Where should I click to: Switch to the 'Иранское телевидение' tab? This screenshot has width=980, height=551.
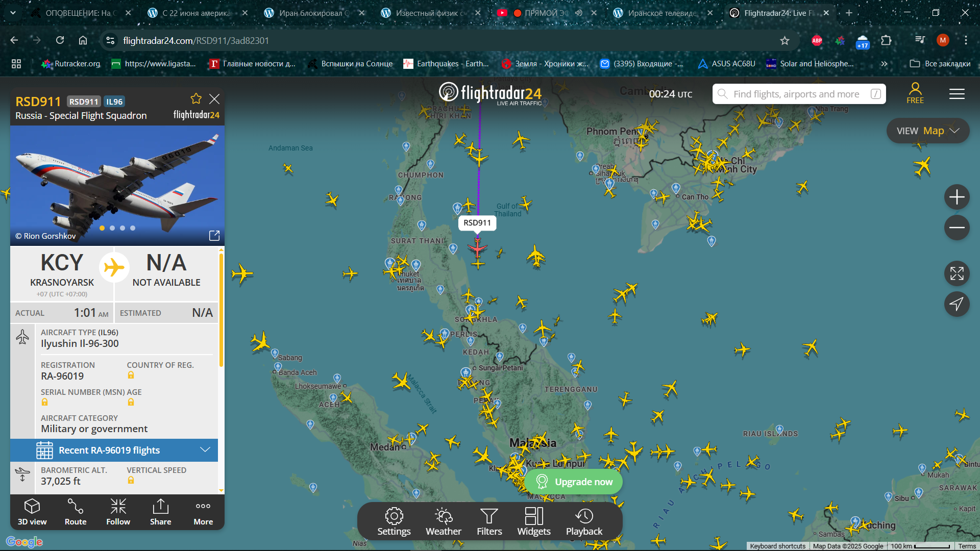(x=663, y=13)
